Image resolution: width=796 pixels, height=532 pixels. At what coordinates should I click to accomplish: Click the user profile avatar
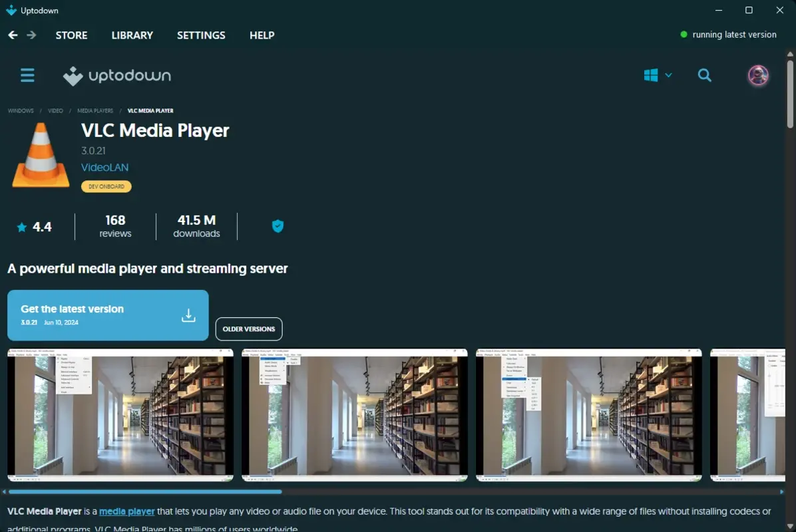pos(757,75)
